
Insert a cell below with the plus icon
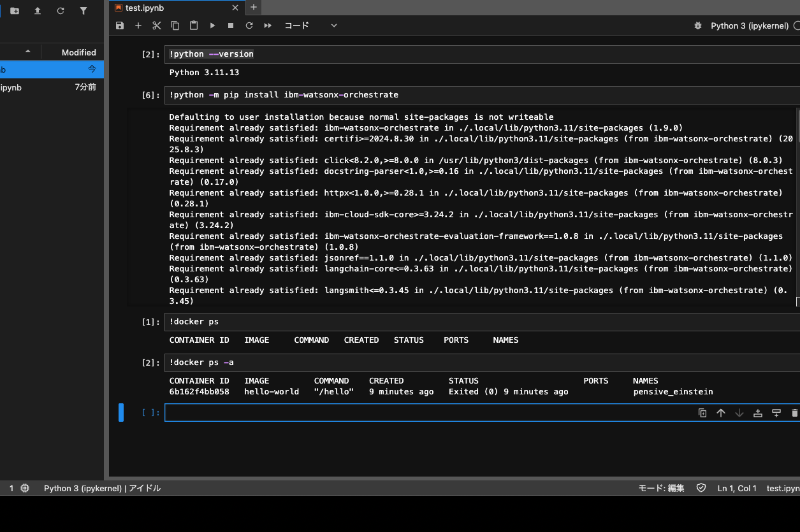(138, 25)
